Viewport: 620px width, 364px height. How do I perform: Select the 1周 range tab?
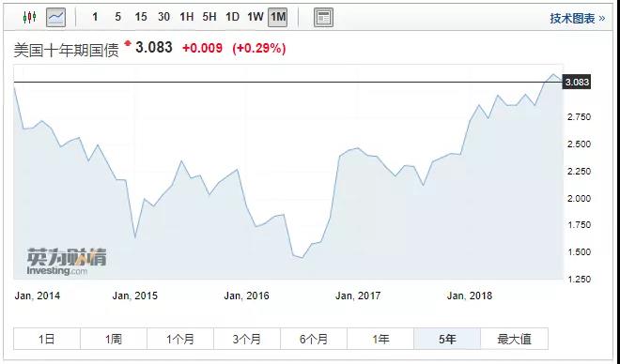[x=114, y=339]
